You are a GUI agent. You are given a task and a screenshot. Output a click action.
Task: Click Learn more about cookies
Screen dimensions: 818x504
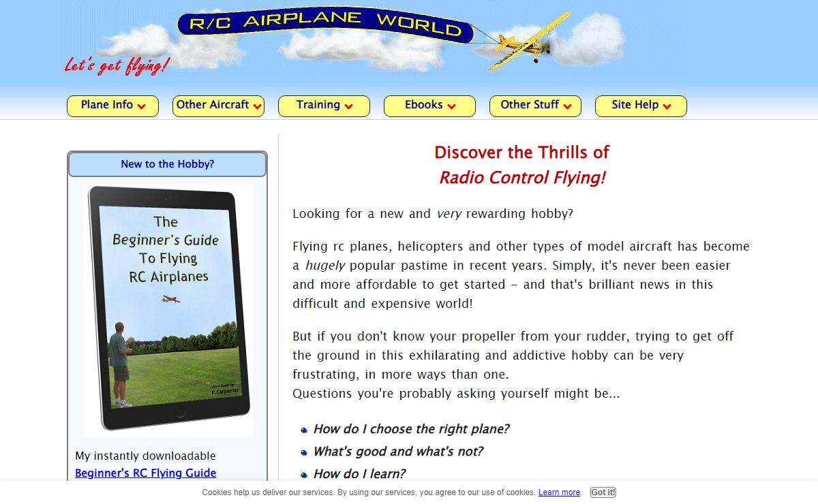[x=559, y=492]
